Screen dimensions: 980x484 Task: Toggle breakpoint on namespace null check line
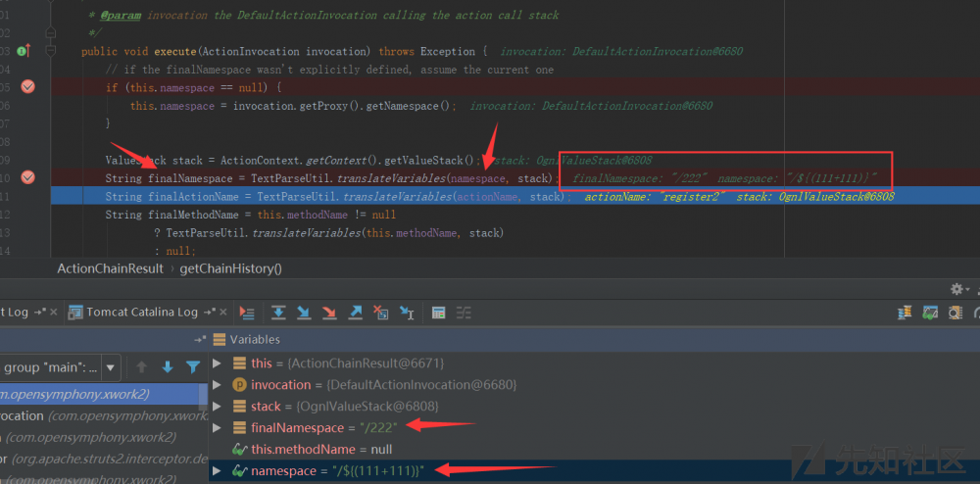[27, 87]
